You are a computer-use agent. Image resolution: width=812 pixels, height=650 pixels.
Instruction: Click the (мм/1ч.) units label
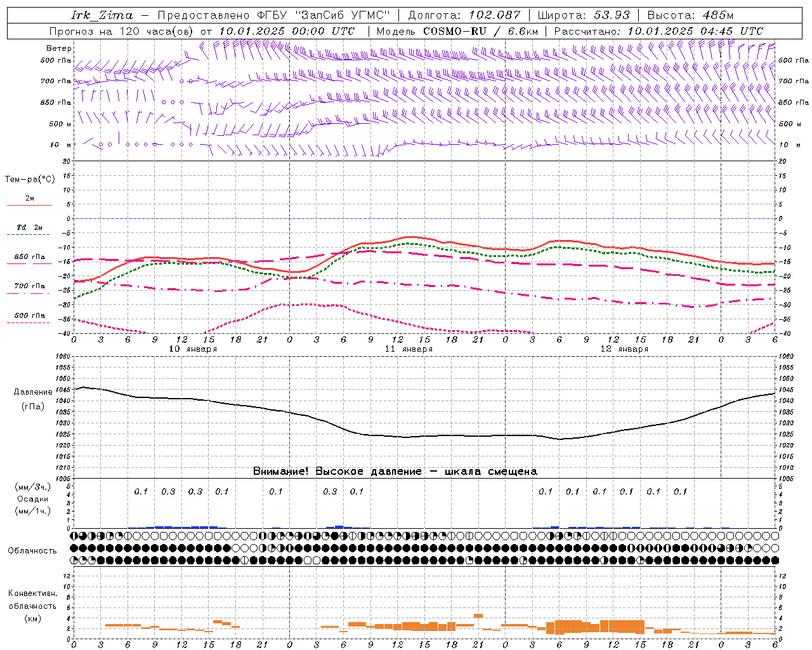33,511
